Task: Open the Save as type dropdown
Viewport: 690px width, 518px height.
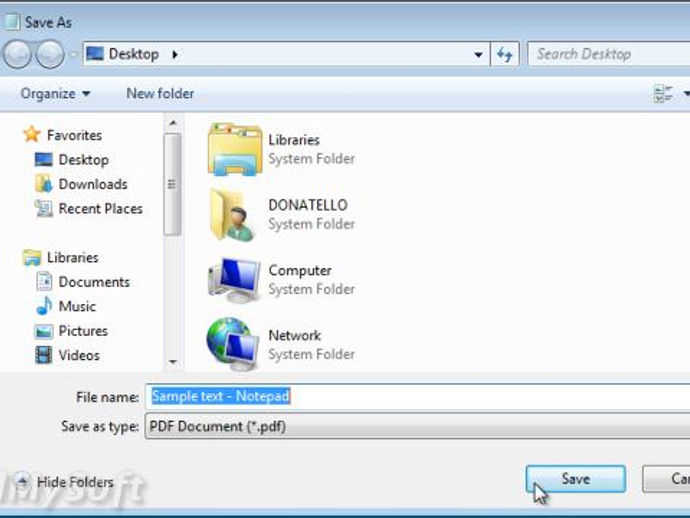Action: [418, 426]
